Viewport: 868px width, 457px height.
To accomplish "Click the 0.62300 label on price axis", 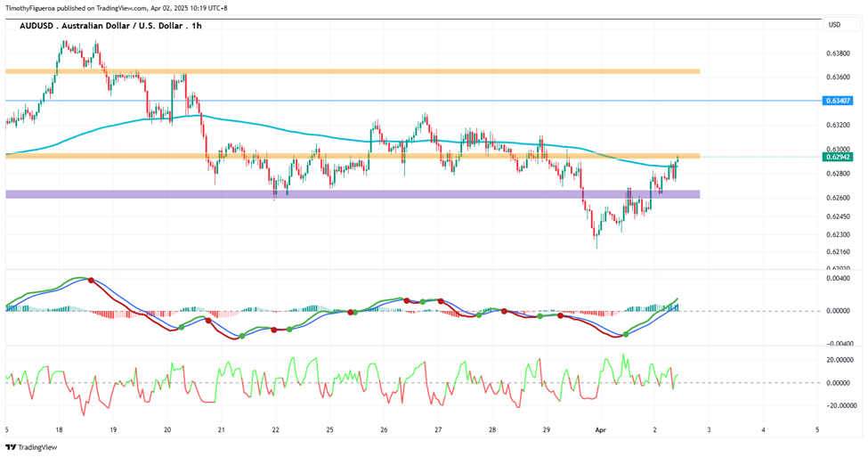I will pos(839,234).
